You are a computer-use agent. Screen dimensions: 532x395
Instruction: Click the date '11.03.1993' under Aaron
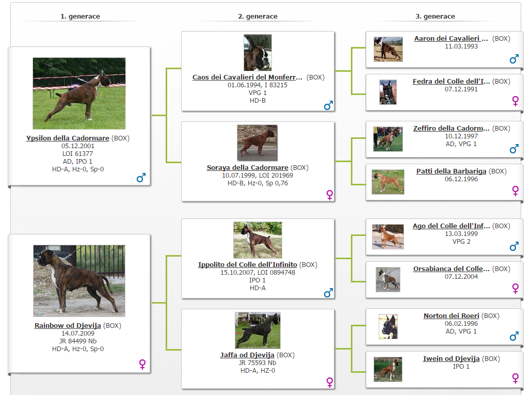pos(461,46)
